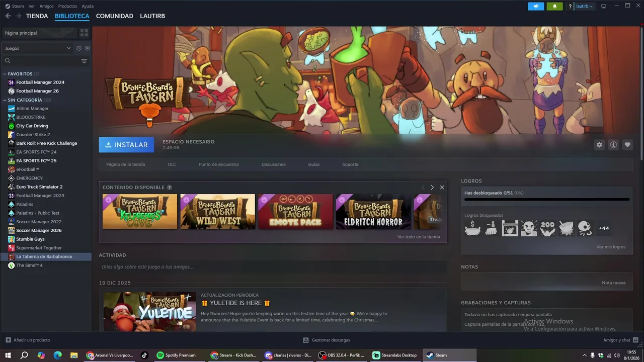Viewport: 644px width, 362px height.
Task: Switch library to grid collections view icon
Action: click(x=84, y=33)
